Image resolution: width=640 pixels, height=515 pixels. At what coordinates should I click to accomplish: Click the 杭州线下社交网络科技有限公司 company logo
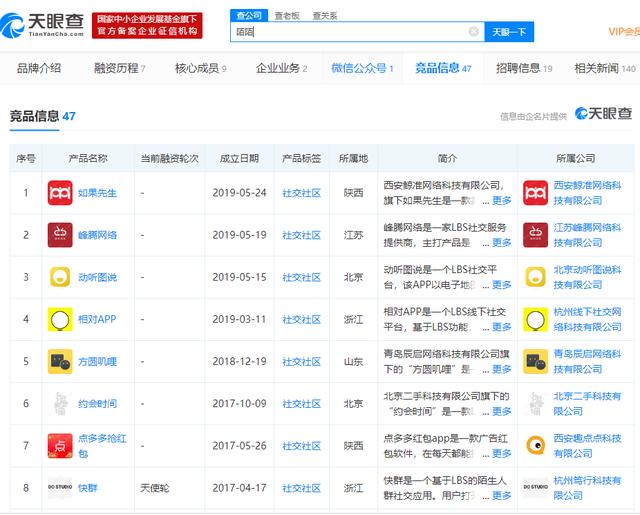pyautogui.click(x=536, y=320)
